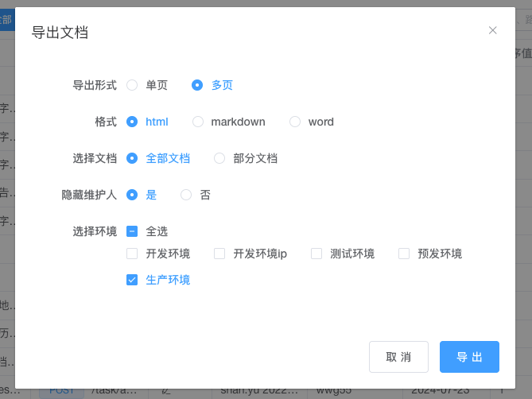Select the 单页 radio option
The width and height of the screenshot is (532, 399).
click(132, 85)
